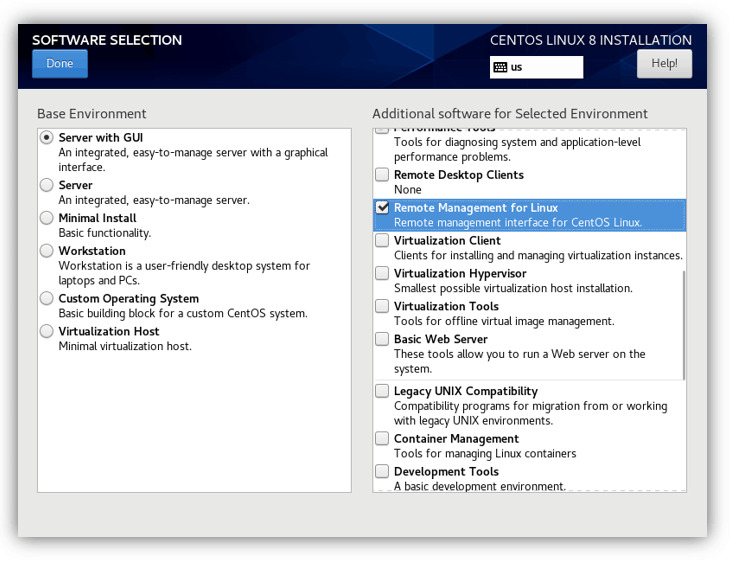
Task: Select the Server with GUI radio button
Action: pyautogui.click(x=47, y=138)
